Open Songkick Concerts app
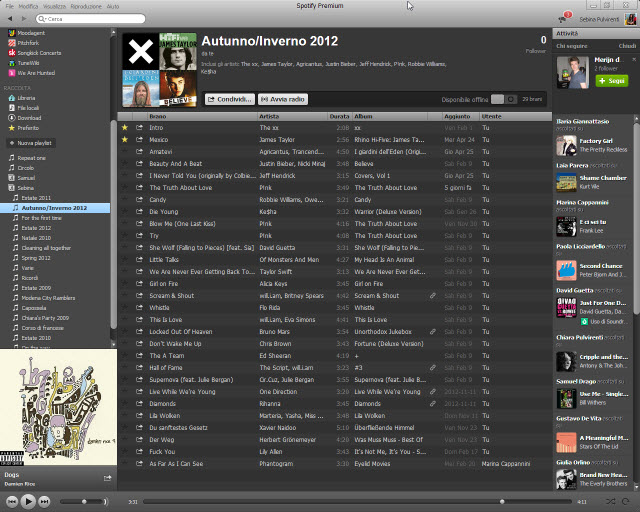Image resolution: width=640 pixels, height=512 pixels. (37, 52)
